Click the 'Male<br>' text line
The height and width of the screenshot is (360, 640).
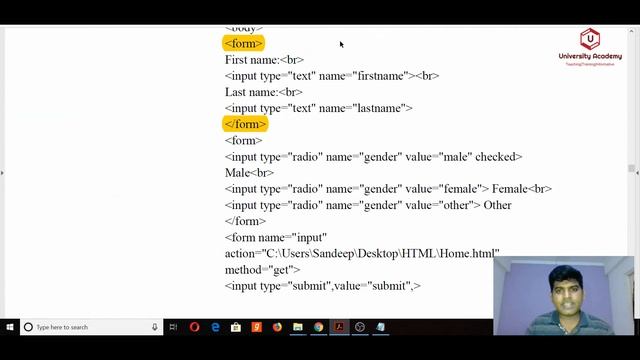[x=249, y=173]
